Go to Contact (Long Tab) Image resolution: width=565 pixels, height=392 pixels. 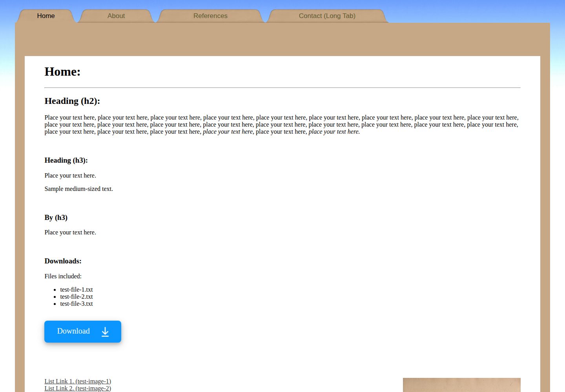(x=327, y=16)
